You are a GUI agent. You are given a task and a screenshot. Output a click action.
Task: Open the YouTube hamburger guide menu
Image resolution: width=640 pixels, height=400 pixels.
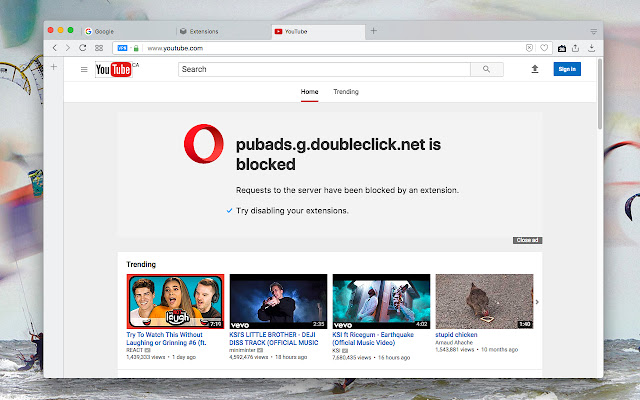pos(84,69)
